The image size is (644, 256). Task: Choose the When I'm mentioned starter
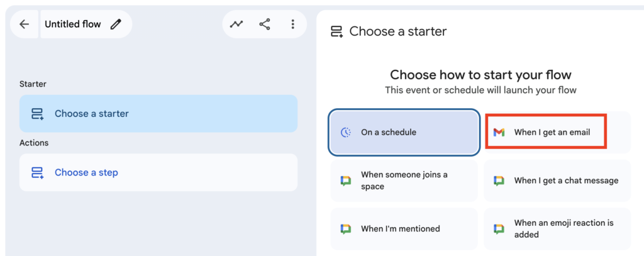pos(404,229)
